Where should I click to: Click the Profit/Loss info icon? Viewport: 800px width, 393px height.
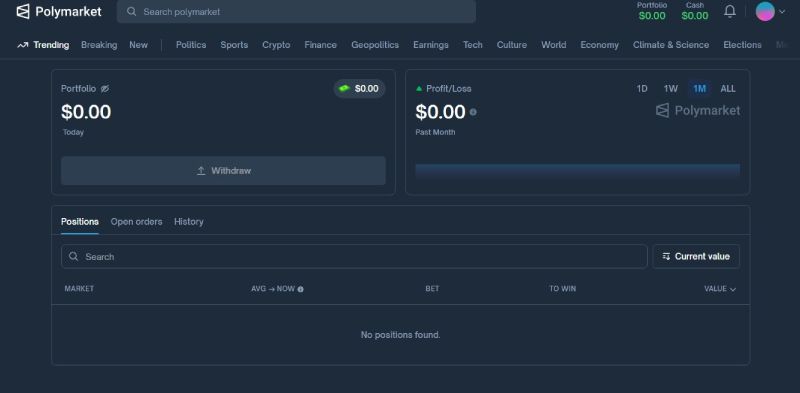point(473,112)
